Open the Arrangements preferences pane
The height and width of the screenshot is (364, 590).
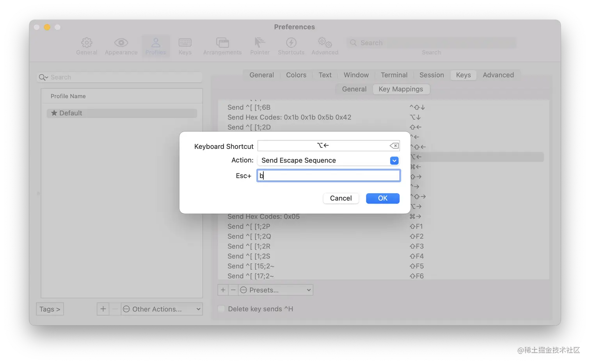tap(222, 46)
